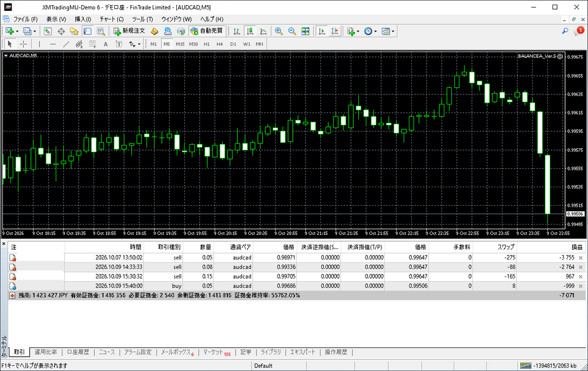The width and height of the screenshot is (588, 371).
Task: Toggle 自動売買 auto trading
Action: 207,31
